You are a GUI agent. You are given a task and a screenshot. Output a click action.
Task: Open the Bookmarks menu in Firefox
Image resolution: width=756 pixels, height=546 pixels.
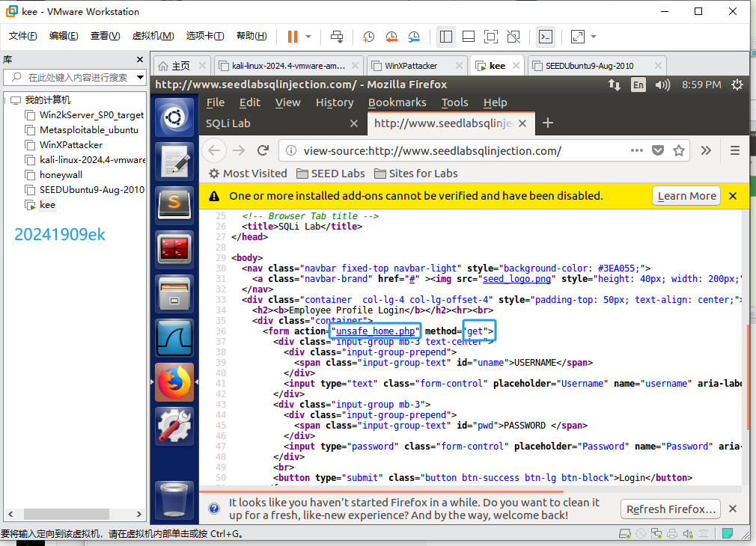[x=397, y=102]
